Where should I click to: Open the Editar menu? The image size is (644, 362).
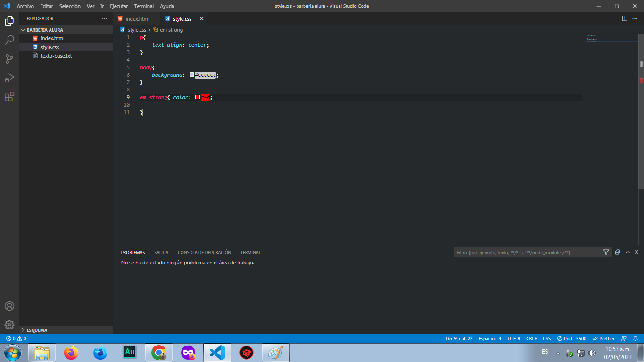[47, 6]
